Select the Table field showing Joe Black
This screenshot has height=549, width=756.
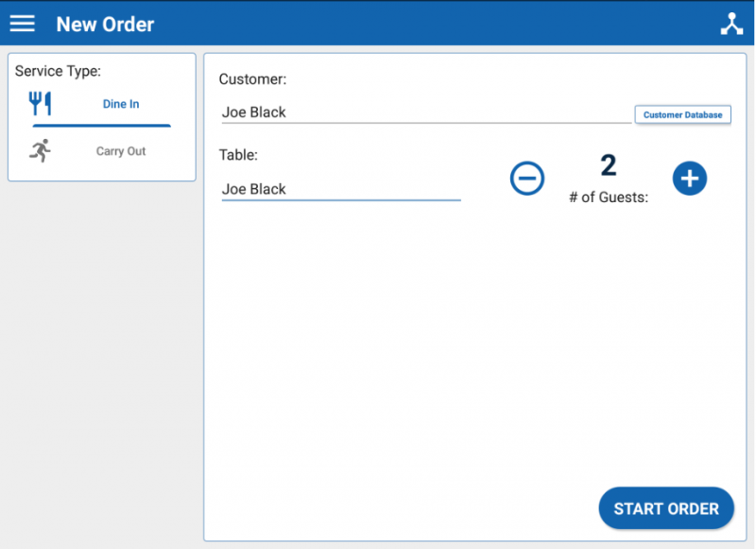pyautogui.click(x=340, y=188)
